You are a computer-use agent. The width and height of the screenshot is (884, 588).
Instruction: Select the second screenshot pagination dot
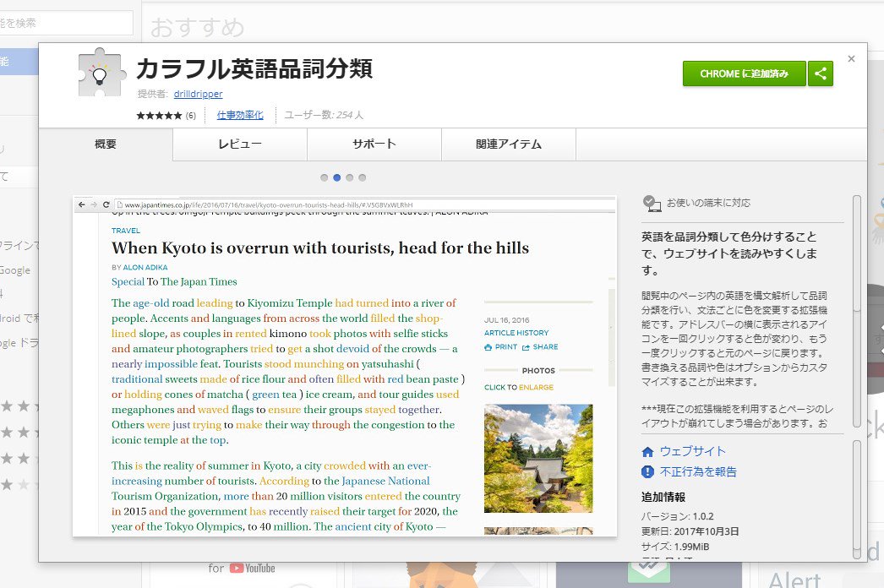(x=337, y=177)
